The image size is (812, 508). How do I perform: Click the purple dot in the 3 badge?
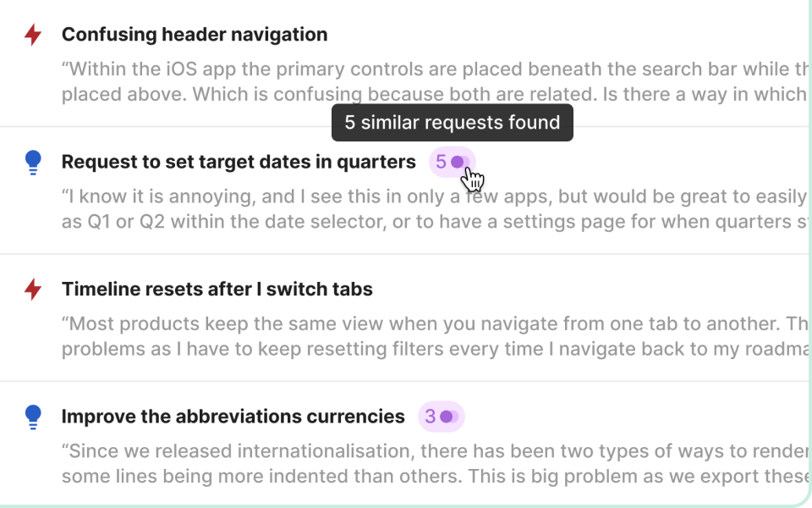tap(447, 417)
